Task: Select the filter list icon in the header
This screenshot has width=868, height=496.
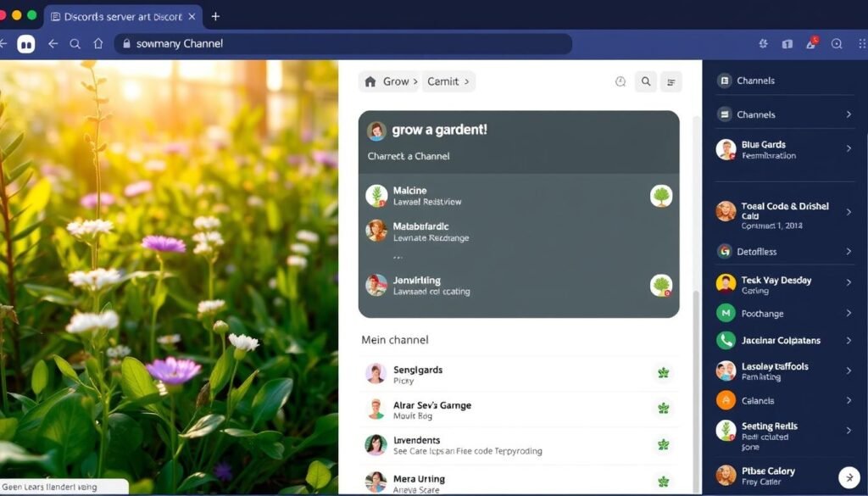Action: [x=671, y=81]
